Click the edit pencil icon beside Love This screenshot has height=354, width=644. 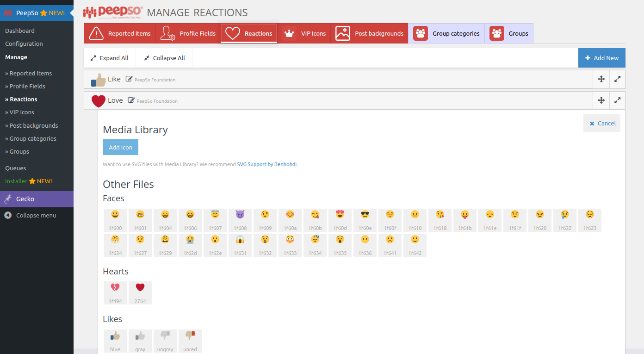(131, 100)
